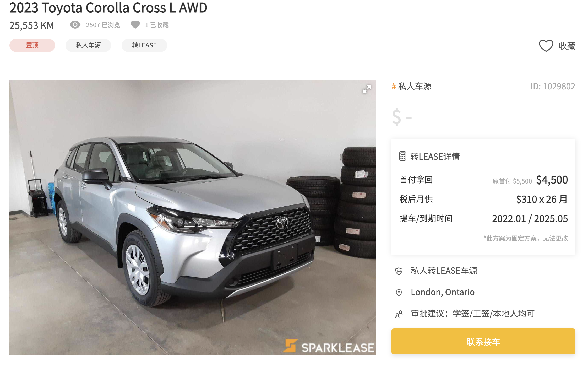Click the calculator icon beside 转LEASE详情

pyautogui.click(x=402, y=156)
